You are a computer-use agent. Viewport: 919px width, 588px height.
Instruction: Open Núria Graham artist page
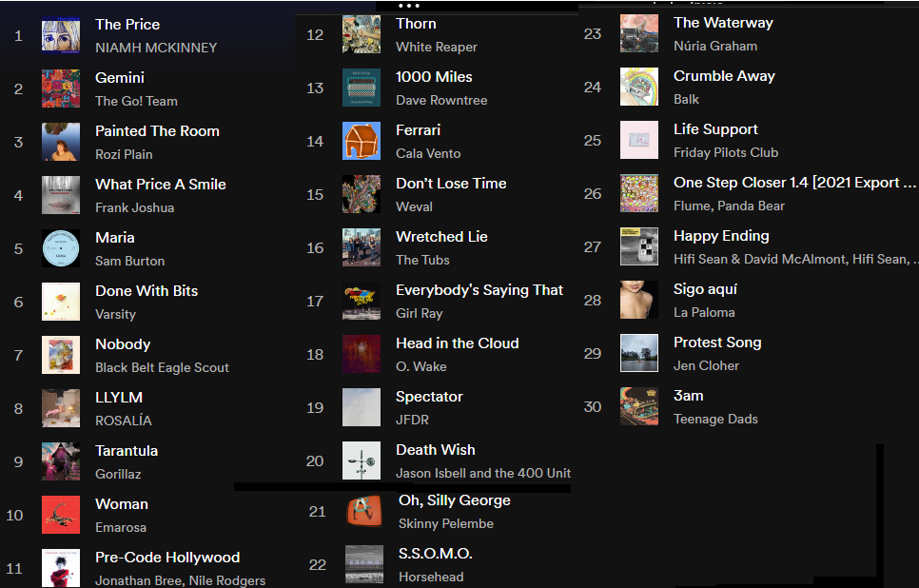pyautogui.click(x=715, y=46)
